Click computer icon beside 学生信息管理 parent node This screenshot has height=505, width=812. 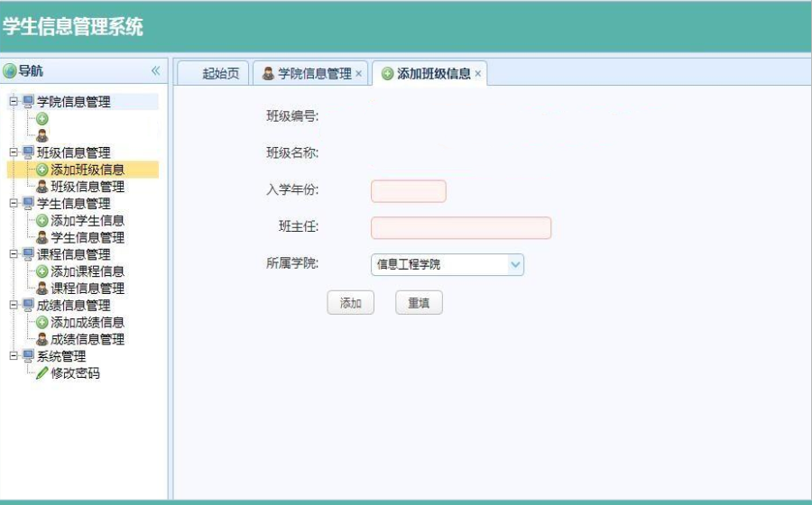point(29,203)
